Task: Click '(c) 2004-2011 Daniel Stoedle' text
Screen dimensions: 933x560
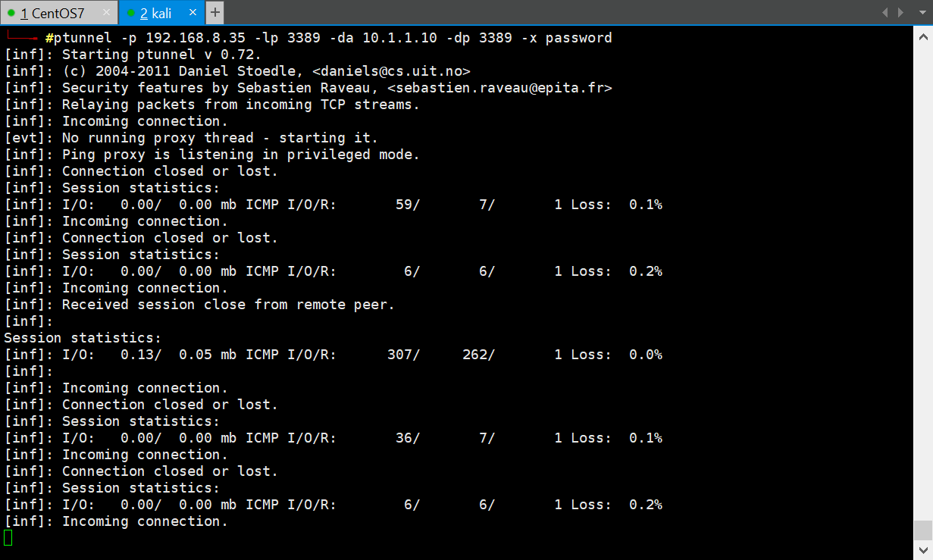Action: click(x=183, y=71)
